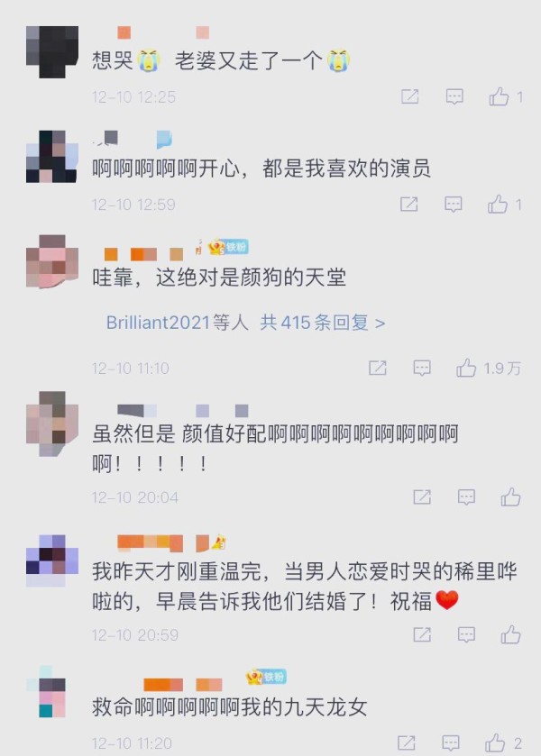Share the comment posted at 12-10 12:59
The image size is (541, 756).
[x=408, y=205]
